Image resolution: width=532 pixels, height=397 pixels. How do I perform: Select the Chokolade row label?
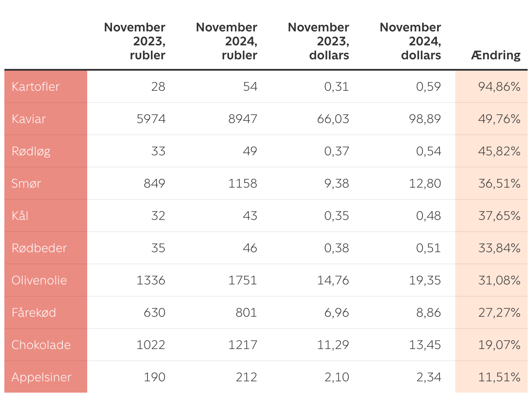(41, 345)
